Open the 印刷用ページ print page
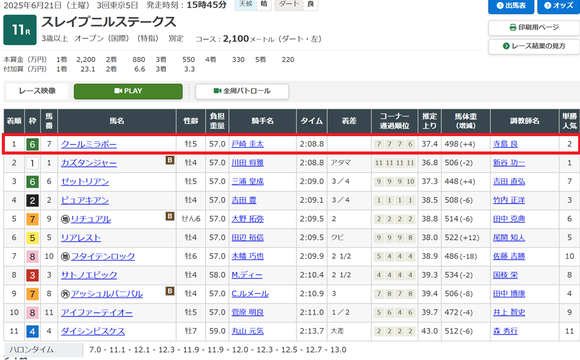The width and height of the screenshot is (580, 360). click(x=534, y=27)
